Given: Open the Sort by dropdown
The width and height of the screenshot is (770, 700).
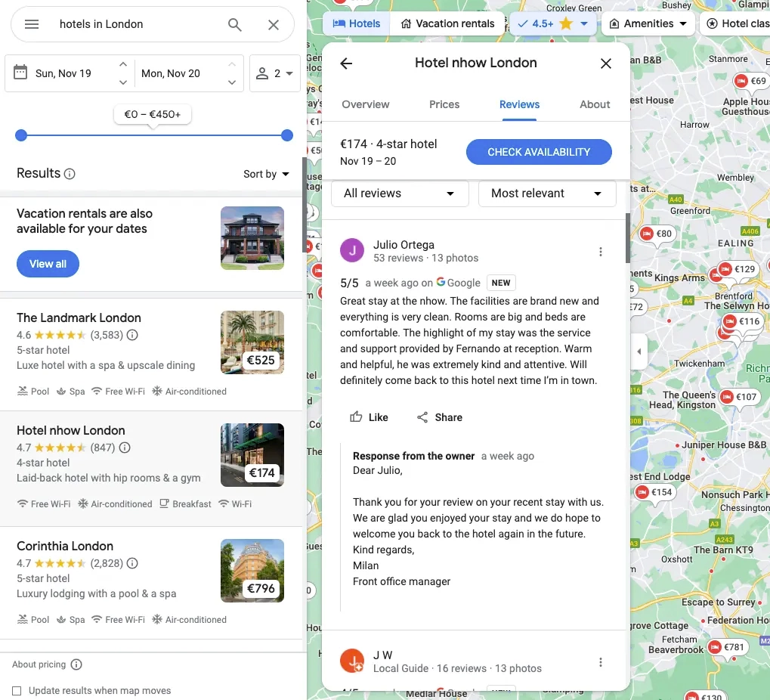Looking at the screenshot, I should coord(266,174).
